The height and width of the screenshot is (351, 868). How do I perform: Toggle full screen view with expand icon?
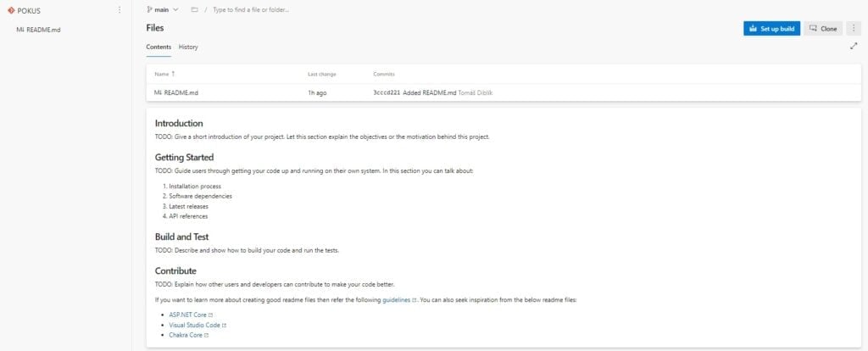[x=854, y=47]
